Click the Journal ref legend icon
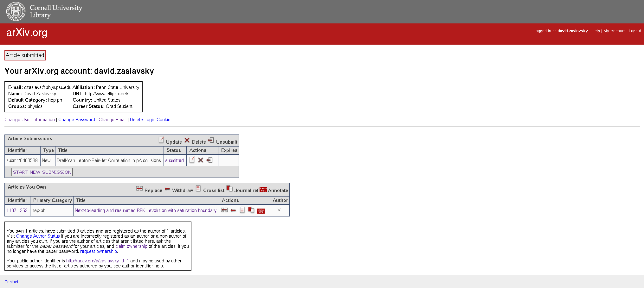 [x=229, y=188]
